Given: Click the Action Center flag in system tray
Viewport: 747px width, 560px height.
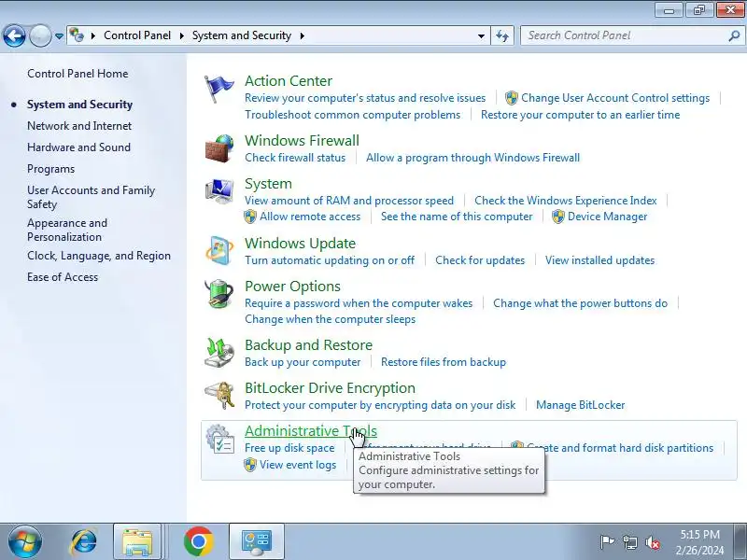Looking at the screenshot, I should point(606,542).
